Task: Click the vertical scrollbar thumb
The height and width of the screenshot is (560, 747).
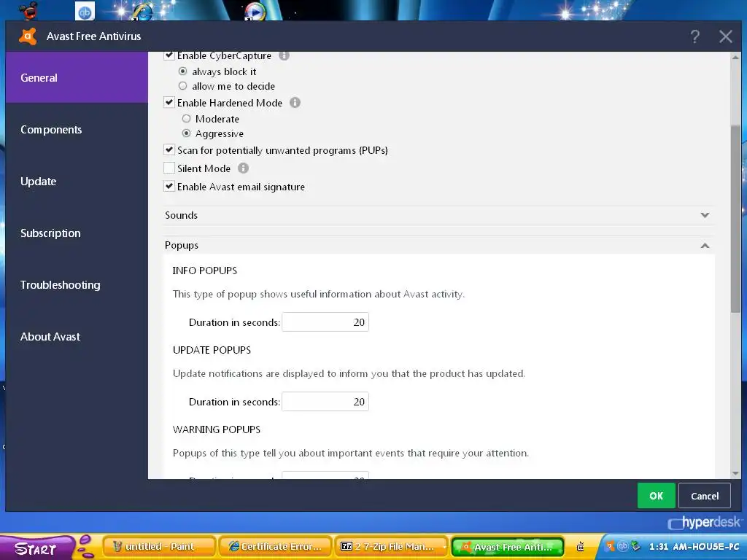Action: pyautogui.click(x=735, y=219)
